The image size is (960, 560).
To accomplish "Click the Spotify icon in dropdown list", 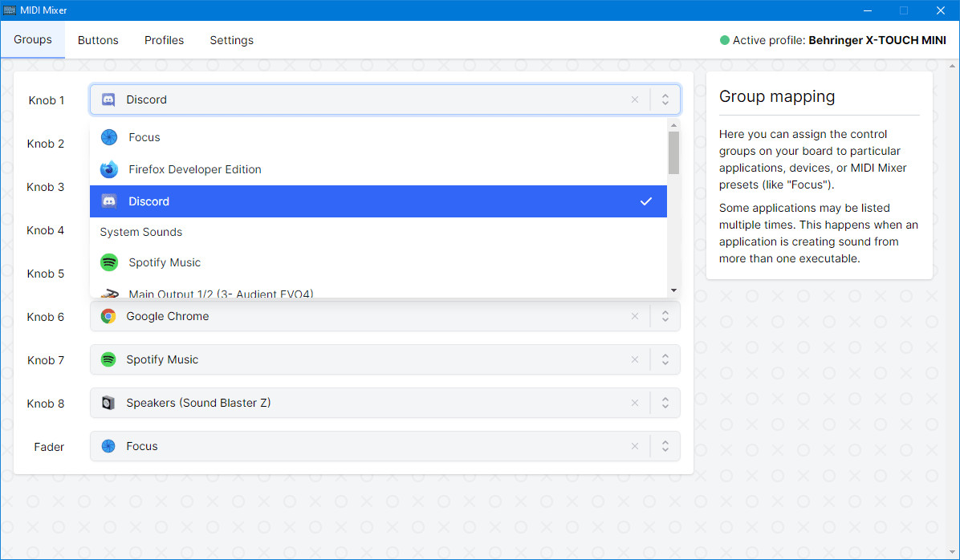I will tap(109, 262).
